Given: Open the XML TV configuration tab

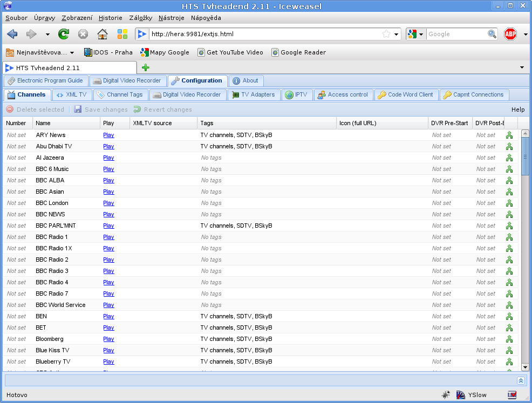Looking at the screenshot, I should pos(72,94).
